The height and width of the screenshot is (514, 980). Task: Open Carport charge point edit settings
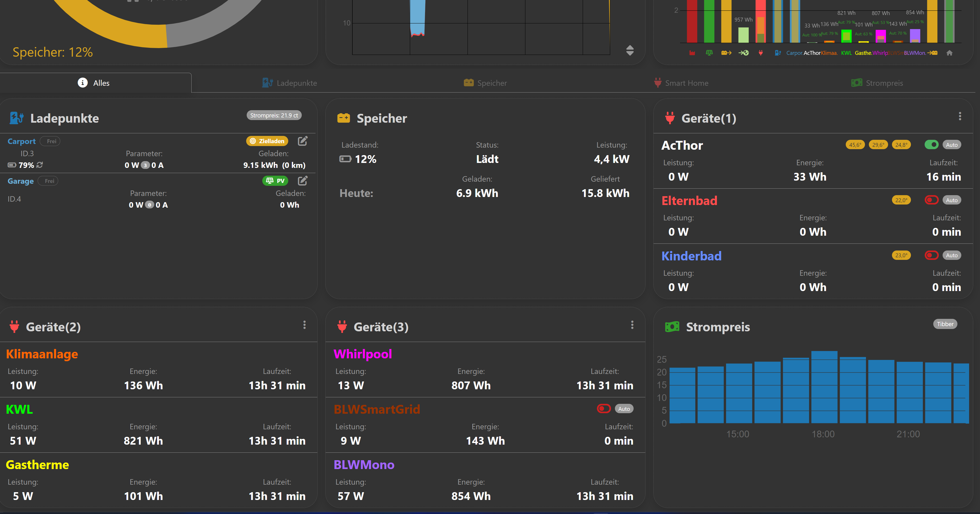[x=303, y=141]
